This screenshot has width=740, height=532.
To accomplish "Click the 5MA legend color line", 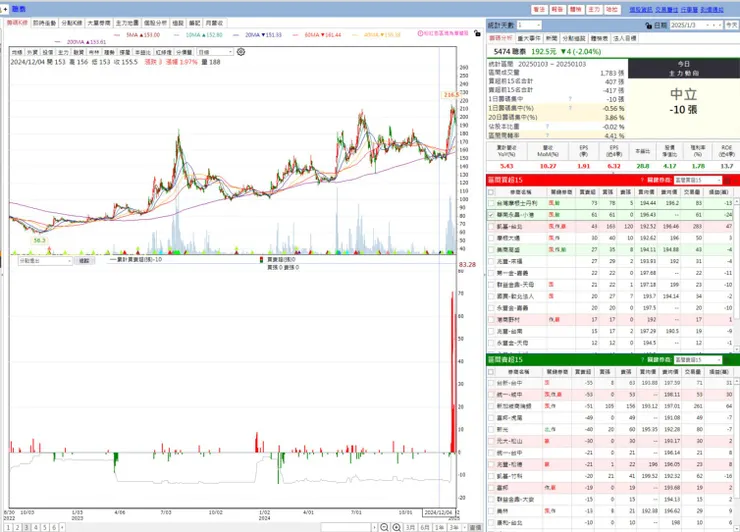I will pyautogui.click(x=117, y=35).
